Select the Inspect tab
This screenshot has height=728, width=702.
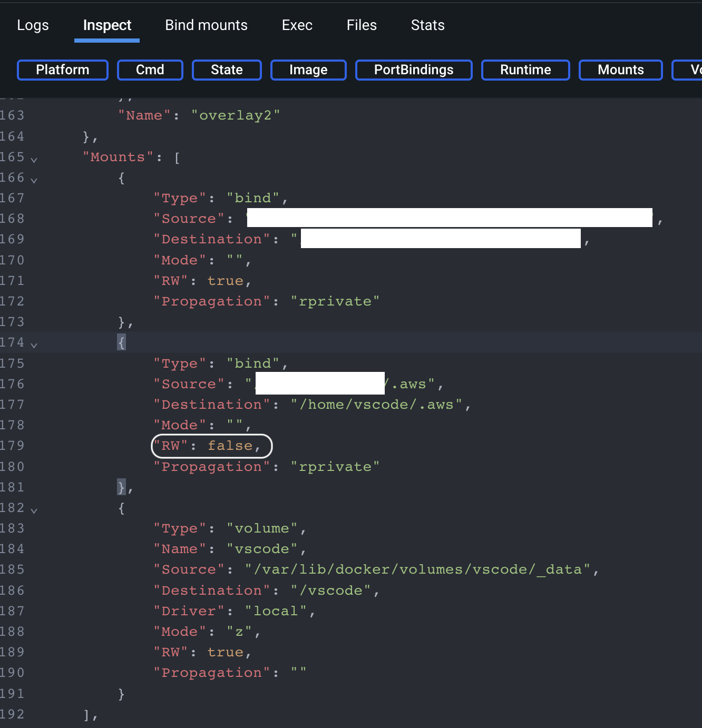(x=107, y=25)
